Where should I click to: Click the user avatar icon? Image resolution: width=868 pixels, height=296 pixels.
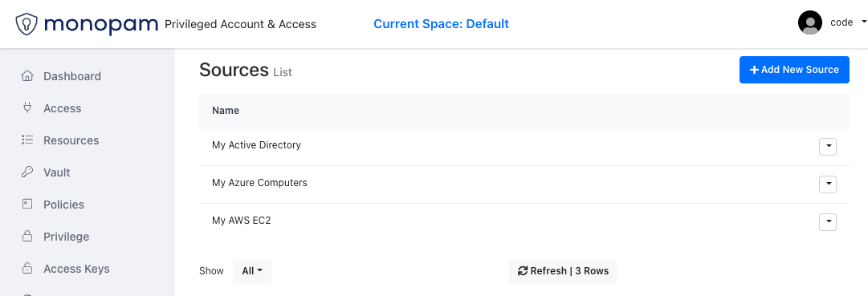[x=810, y=22]
